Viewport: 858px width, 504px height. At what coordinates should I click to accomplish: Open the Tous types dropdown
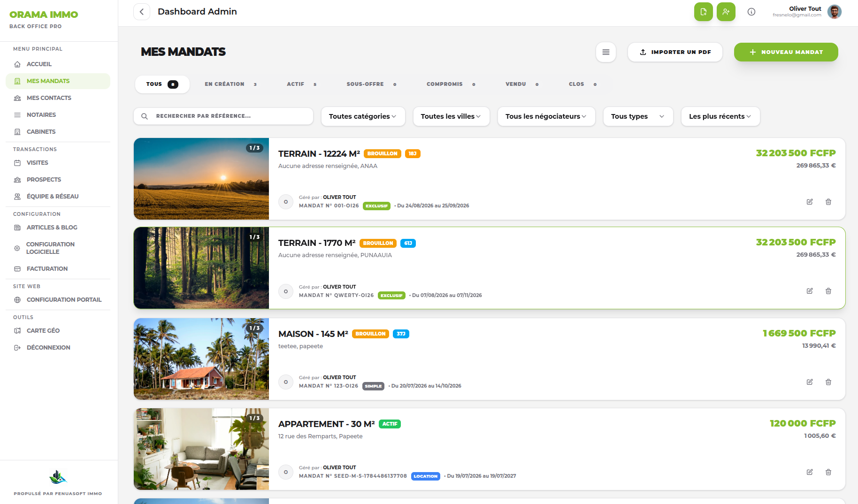tap(638, 116)
